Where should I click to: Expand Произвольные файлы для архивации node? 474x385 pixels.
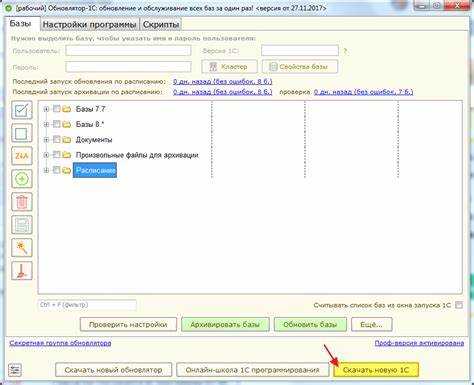[x=46, y=155]
